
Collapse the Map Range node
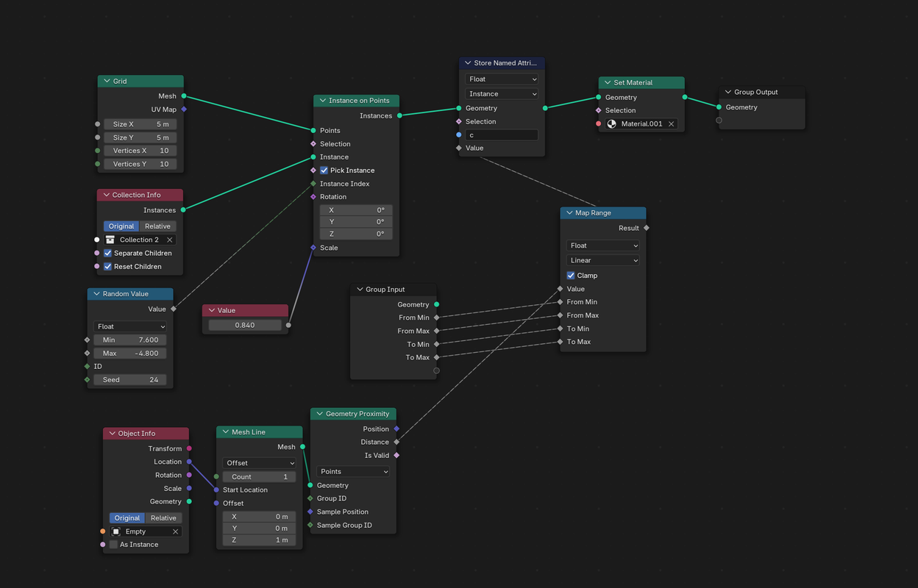(569, 213)
